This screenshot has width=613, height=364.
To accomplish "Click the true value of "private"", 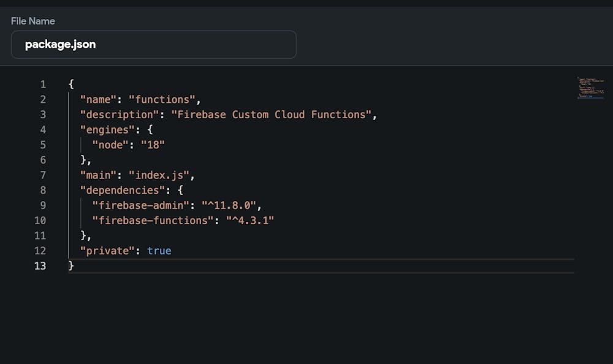I will [159, 251].
